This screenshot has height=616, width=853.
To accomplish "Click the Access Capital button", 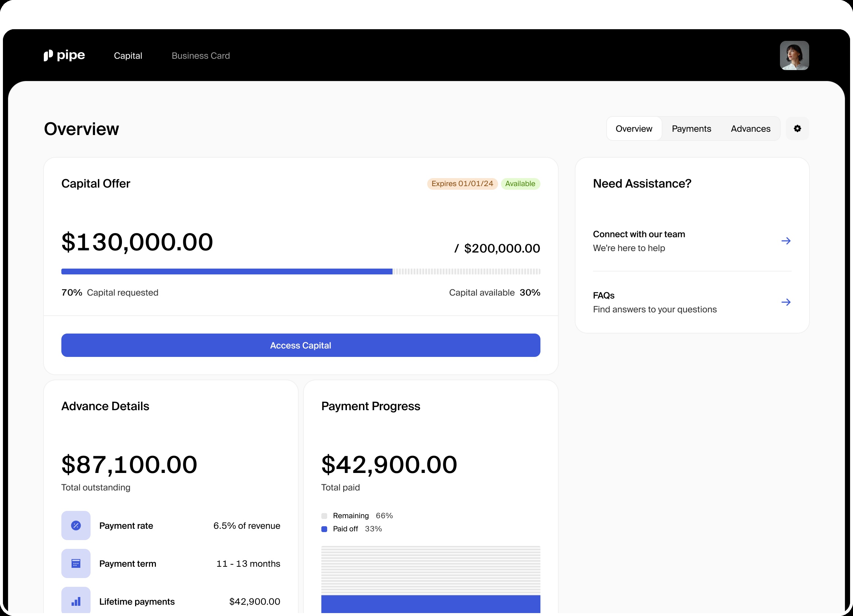I will tap(301, 345).
